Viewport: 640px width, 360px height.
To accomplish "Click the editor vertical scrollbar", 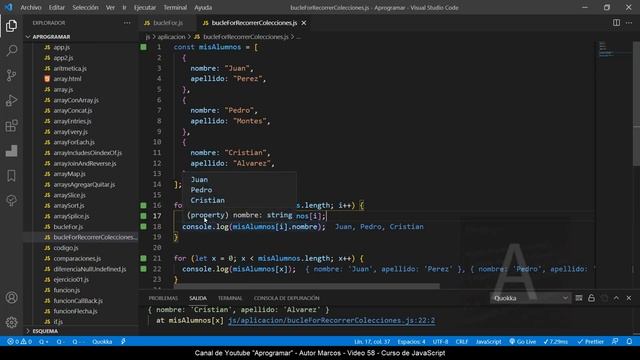I will click(x=636, y=103).
